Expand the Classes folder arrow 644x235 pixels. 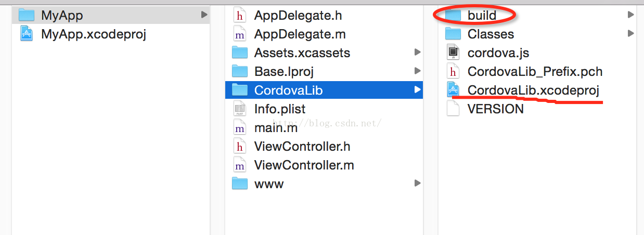[631, 34]
